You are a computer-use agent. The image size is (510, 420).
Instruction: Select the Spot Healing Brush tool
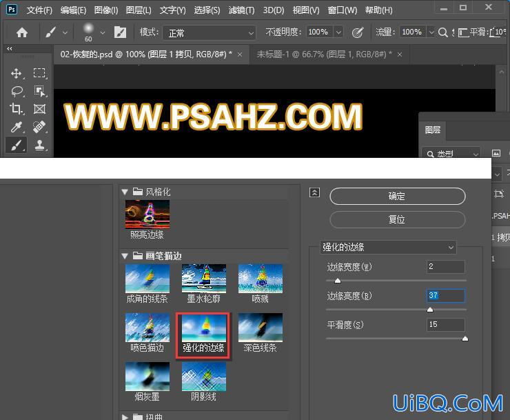[40, 127]
